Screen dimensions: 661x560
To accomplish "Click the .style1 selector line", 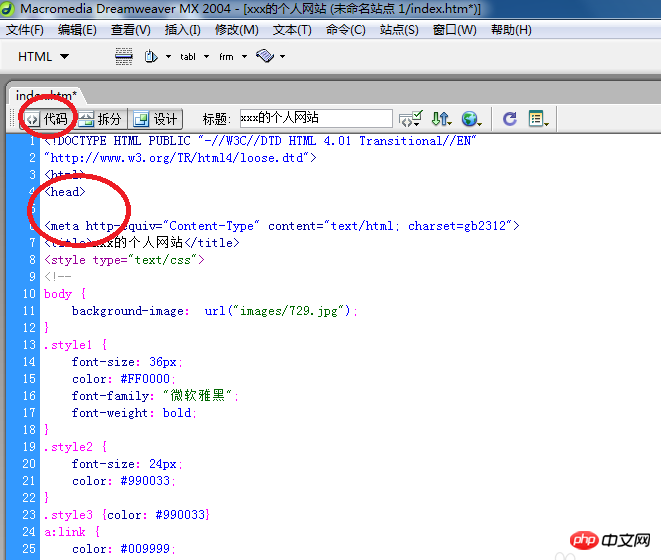I will point(75,345).
